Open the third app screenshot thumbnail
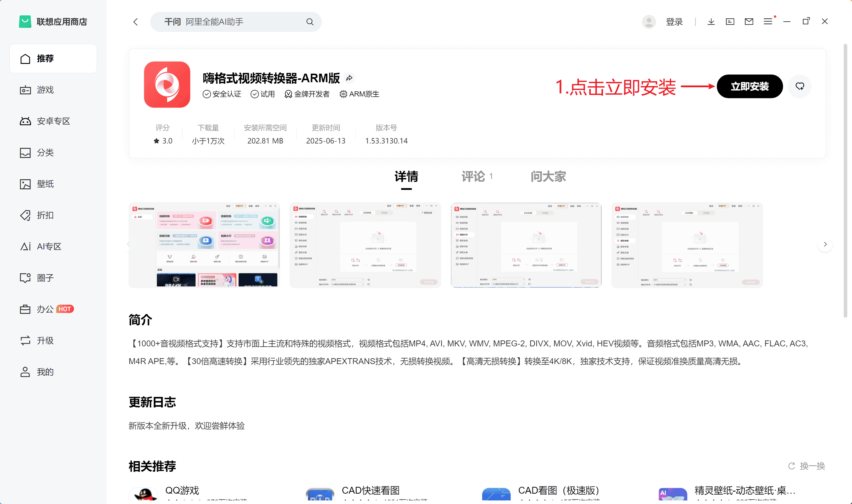 [x=526, y=245]
